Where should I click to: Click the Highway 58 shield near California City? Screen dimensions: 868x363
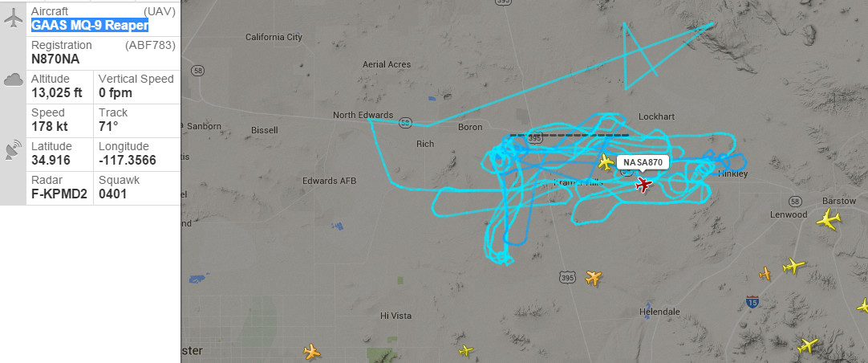click(197, 71)
